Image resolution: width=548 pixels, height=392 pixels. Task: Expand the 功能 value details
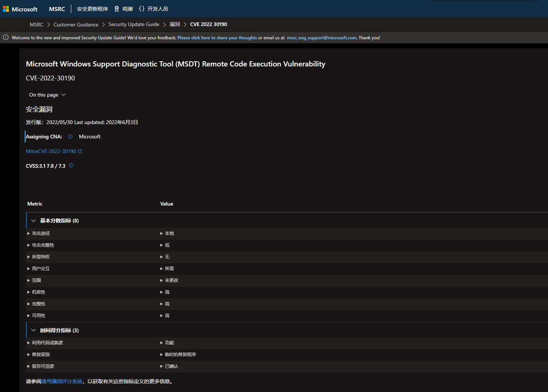pos(167,343)
